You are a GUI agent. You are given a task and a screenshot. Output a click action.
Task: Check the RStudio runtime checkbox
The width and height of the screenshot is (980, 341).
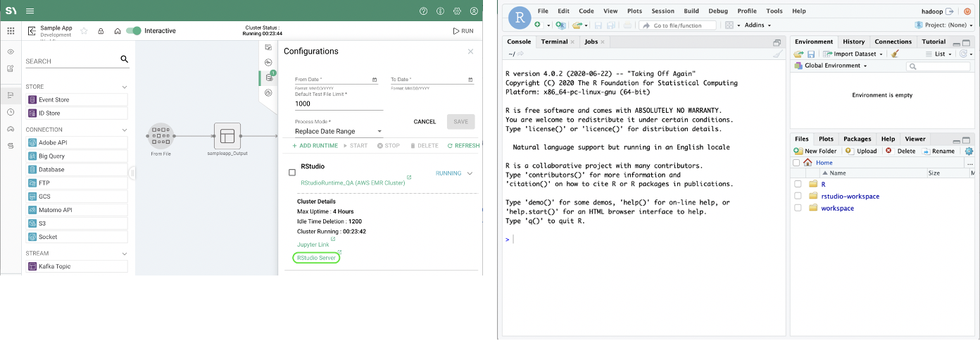(x=292, y=173)
